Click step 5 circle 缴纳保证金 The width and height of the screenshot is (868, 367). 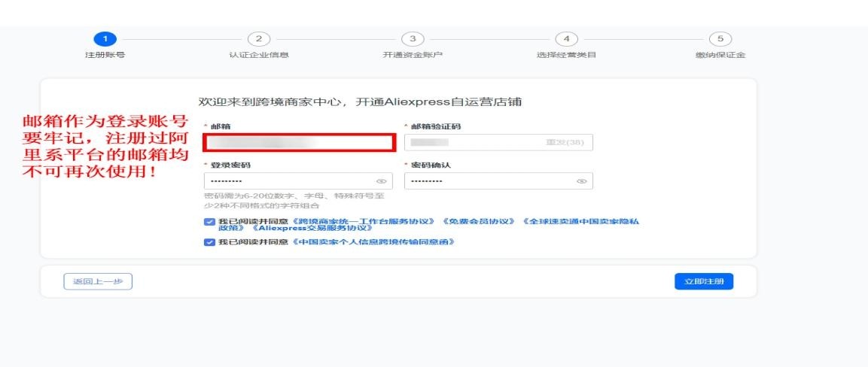point(720,39)
